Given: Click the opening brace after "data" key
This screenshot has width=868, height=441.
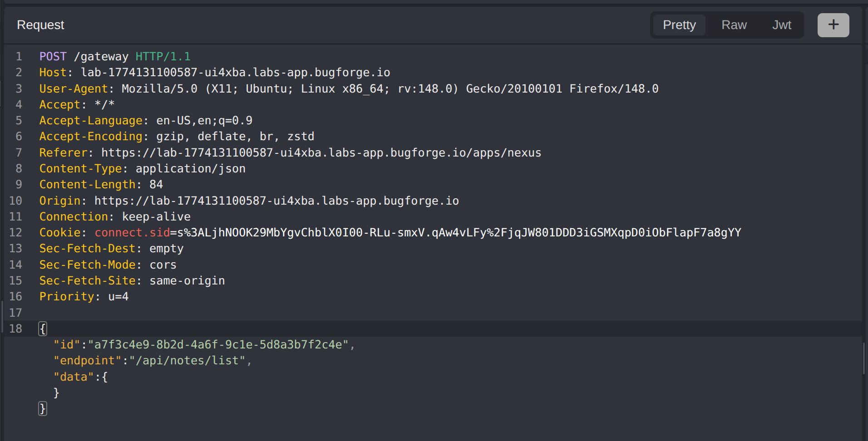Looking at the screenshot, I should [x=105, y=377].
